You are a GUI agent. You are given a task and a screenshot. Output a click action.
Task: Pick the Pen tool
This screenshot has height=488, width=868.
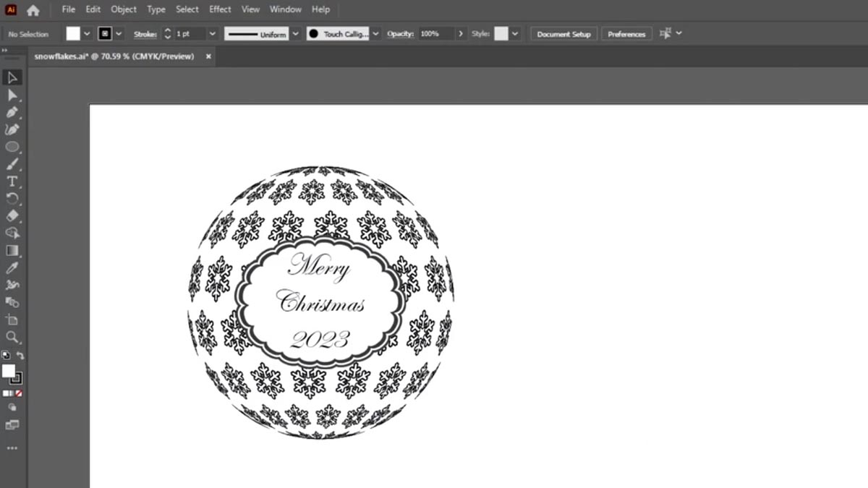click(12, 112)
